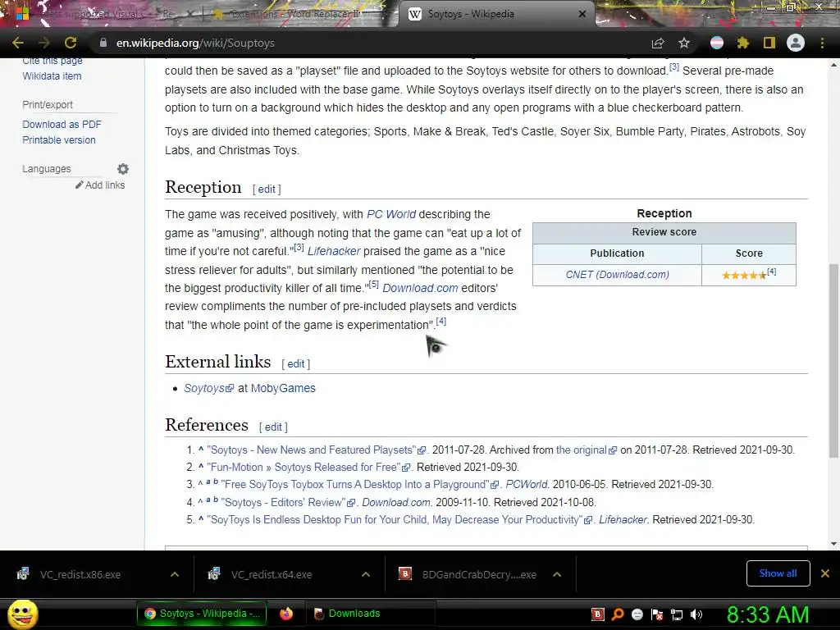
Task: Launch Firefox from the taskbar
Action: click(286, 614)
